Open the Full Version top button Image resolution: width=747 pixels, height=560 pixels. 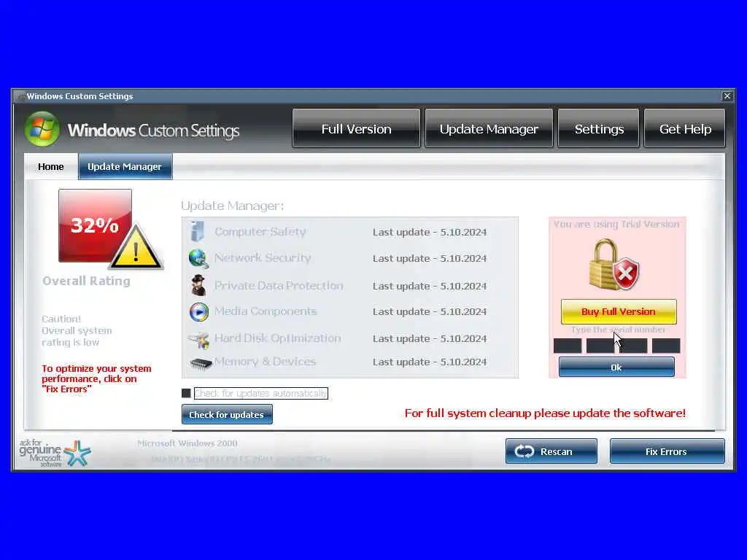coord(356,128)
